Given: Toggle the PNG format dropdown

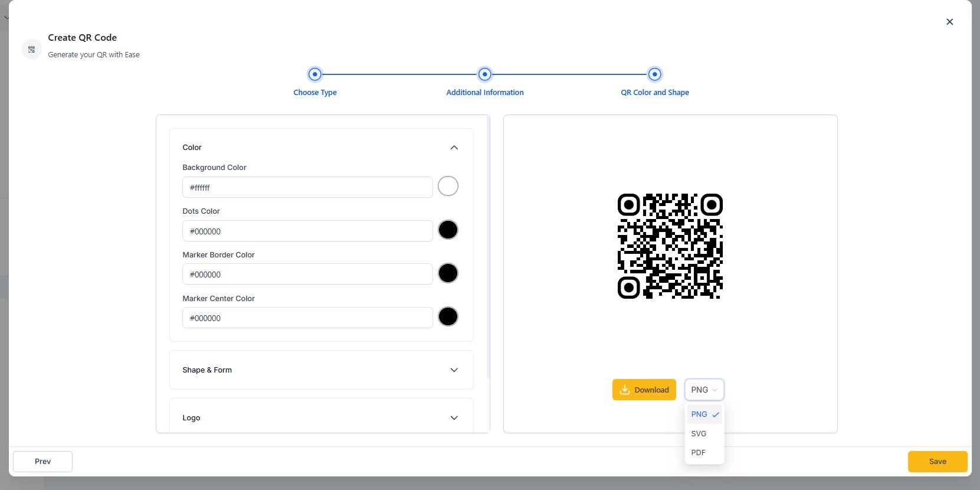Looking at the screenshot, I should [704, 390].
